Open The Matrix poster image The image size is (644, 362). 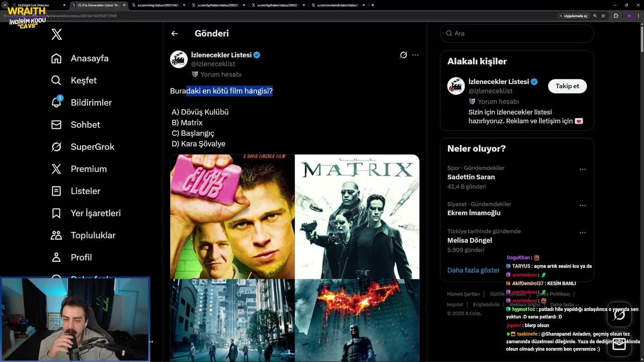coord(357,217)
